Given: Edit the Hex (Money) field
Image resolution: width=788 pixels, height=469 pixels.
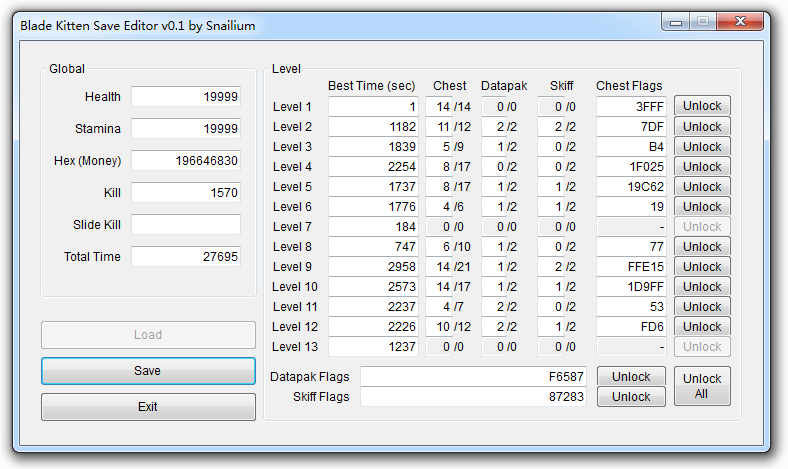Looking at the screenshot, I should [186, 161].
